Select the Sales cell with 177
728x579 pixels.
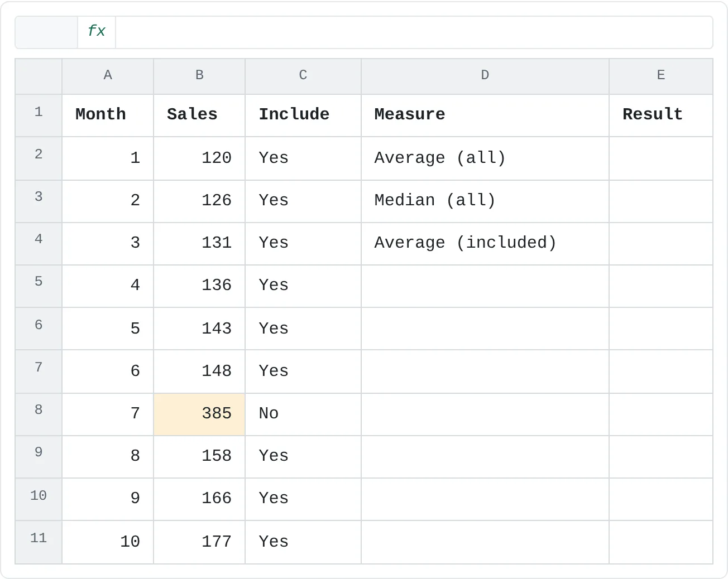point(199,542)
